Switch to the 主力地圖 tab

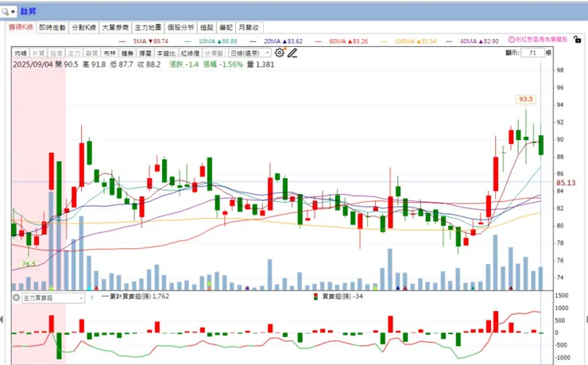click(x=148, y=27)
